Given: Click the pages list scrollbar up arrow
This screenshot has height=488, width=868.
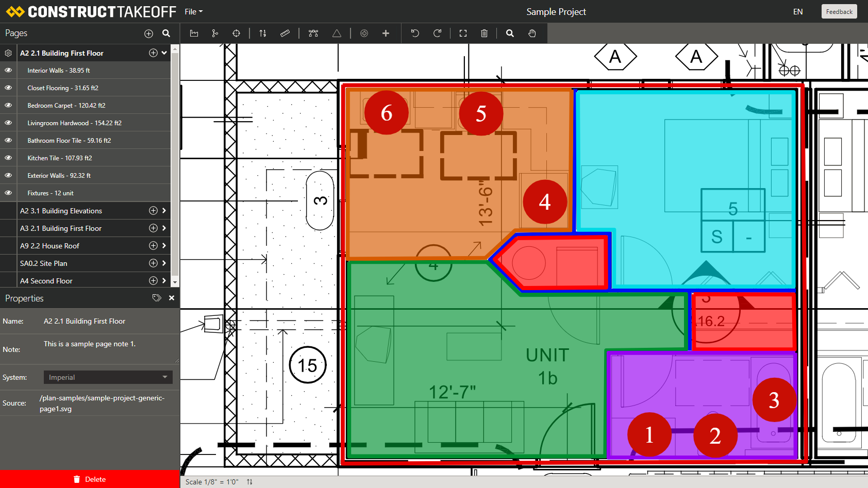Looking at the screenshot, I should point(175,49).
